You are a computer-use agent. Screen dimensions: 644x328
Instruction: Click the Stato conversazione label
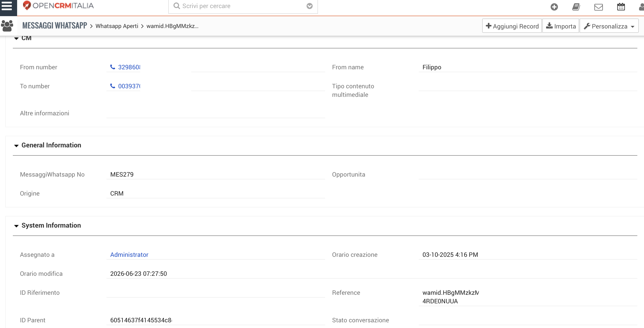(x=360, y=320)
